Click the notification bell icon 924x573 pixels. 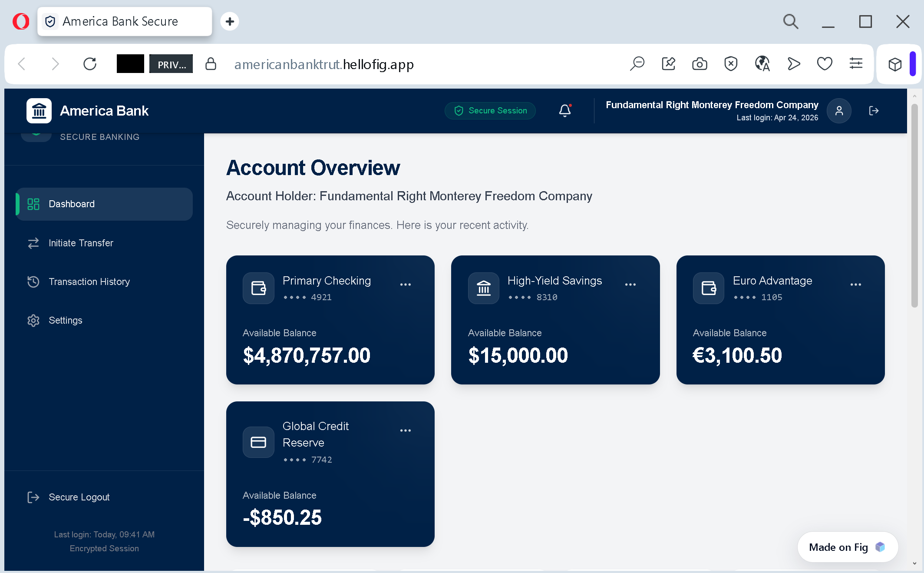[564, 111]
